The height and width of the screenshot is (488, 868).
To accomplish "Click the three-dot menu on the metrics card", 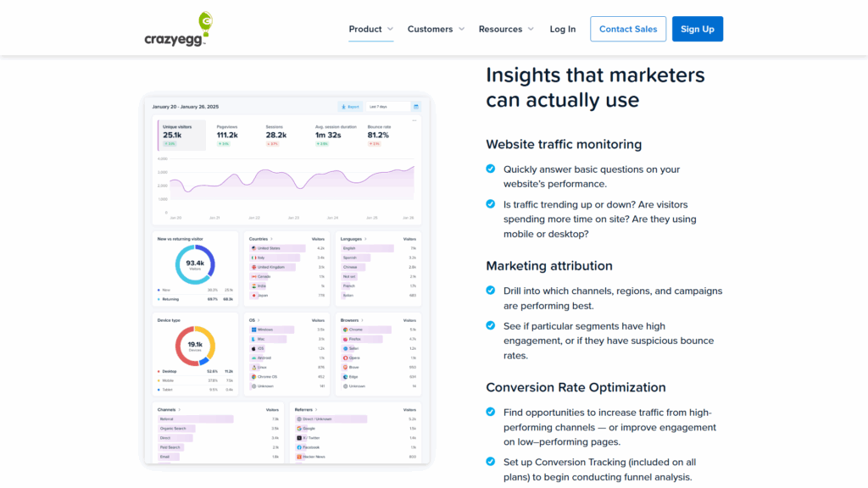I will (415, 120).
